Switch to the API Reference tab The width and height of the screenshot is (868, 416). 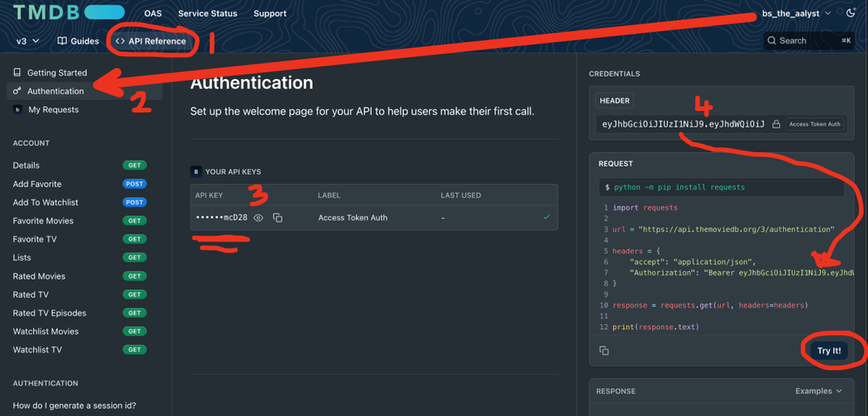click(x=151, y=41)
